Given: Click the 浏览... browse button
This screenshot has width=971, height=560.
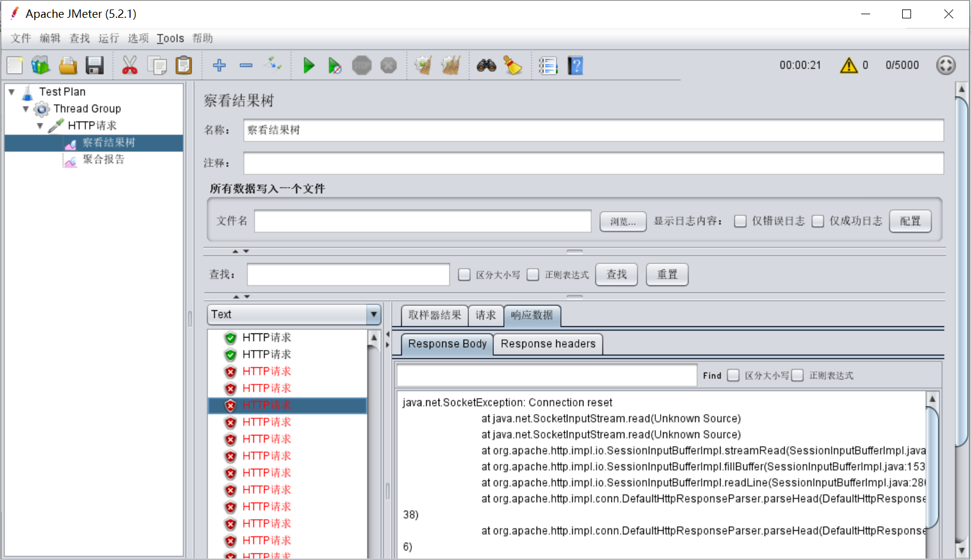Looking at the screenshot, I should [x=623, y=221].
